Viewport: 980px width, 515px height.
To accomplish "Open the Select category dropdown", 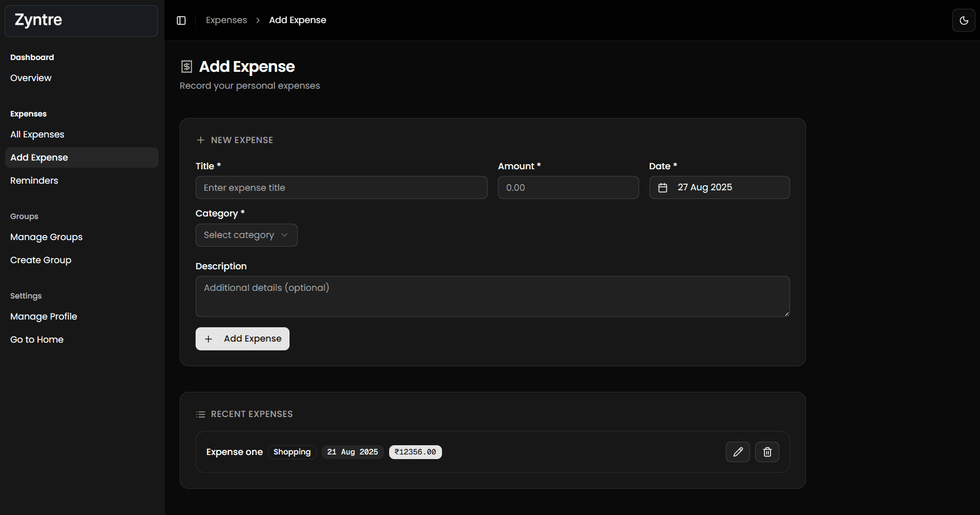I will click(x=246, y=235).
